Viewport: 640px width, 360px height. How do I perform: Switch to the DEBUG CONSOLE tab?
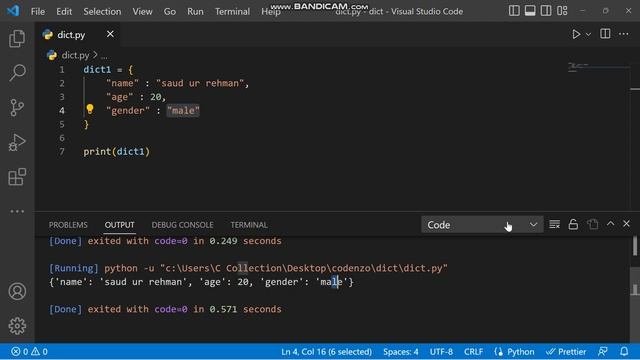click(182, 225)
